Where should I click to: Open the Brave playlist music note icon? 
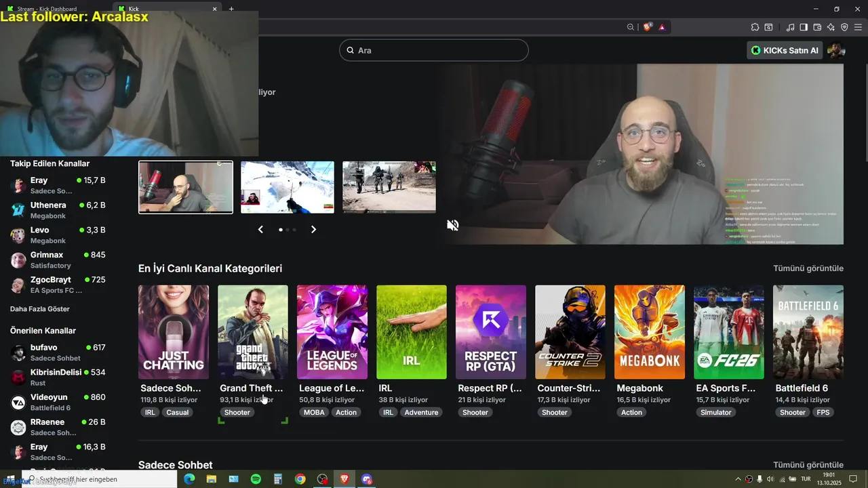pyautogui.click(x=791, y=27)
